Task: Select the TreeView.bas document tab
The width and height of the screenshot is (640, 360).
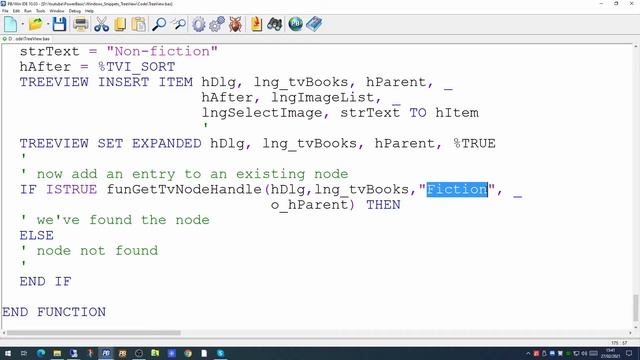Action: coord(27,39)
